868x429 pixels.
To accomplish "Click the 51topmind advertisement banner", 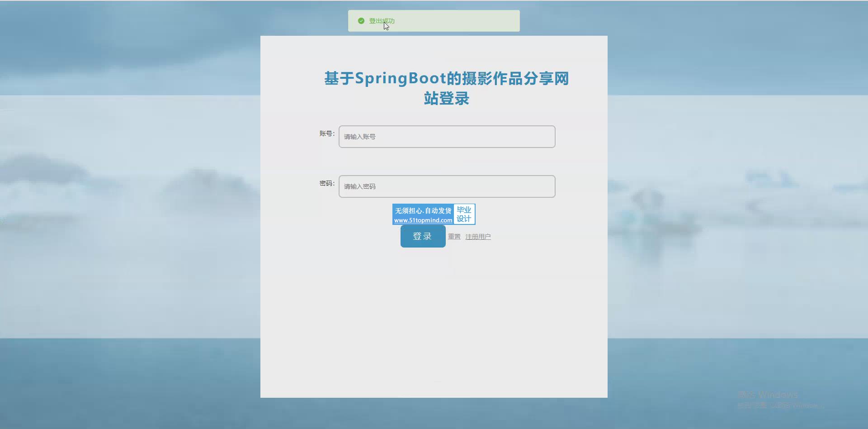I will (434, 214).
